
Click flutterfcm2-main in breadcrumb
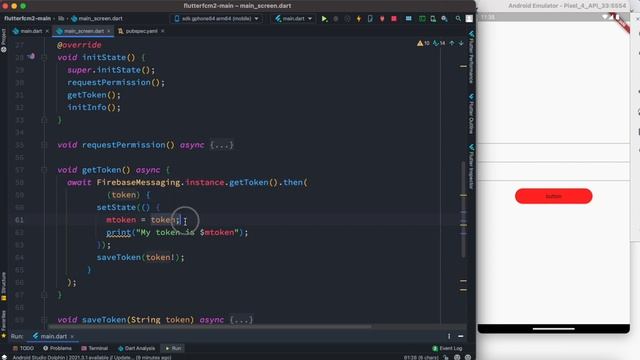coord(27,18)
